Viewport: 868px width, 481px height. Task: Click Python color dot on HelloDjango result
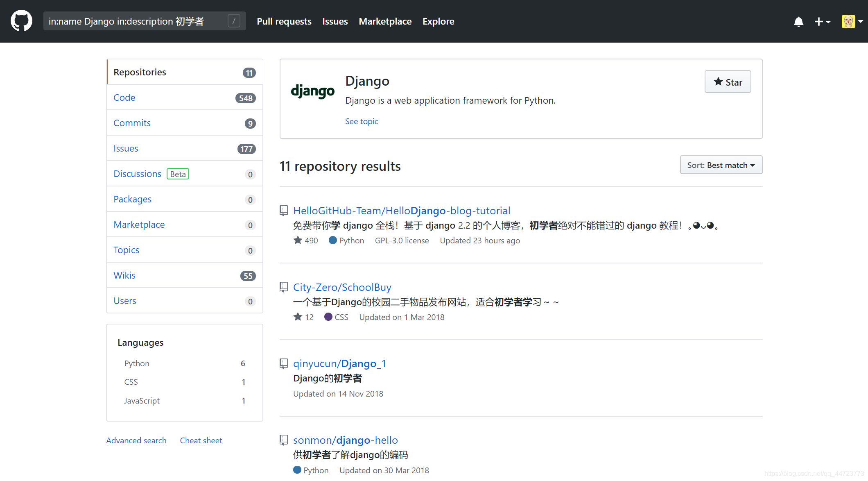333,240
